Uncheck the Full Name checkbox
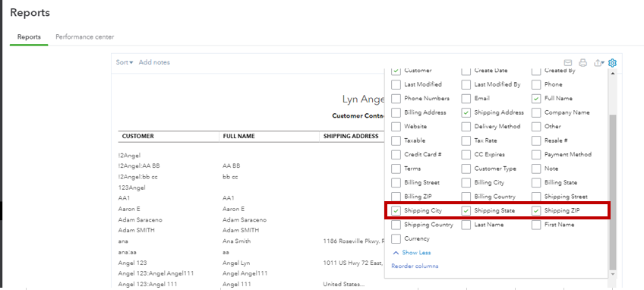Screen dimensions: 644x290 [x=536, y=99]
